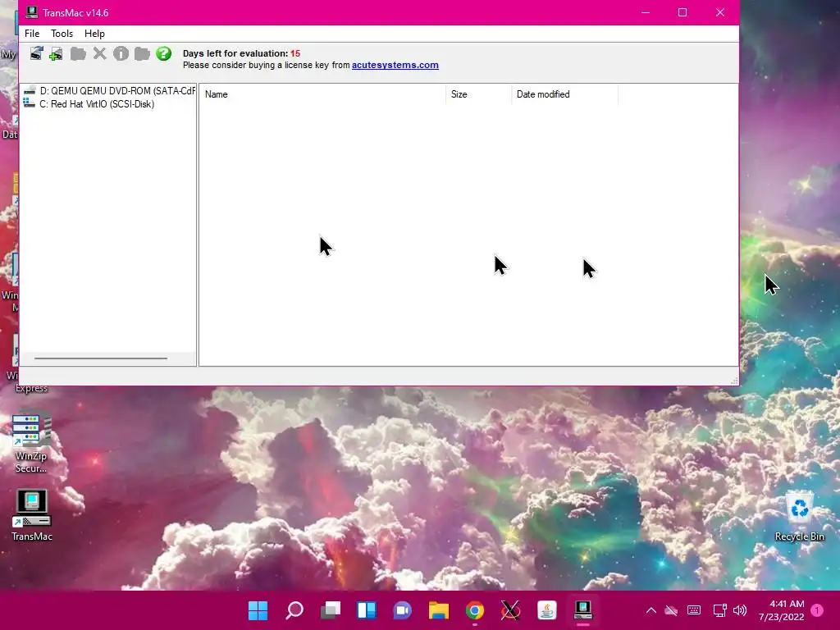Open the clock showing 4:41 AM
This screenshot has width=840, height=630.
click(782, 610)
